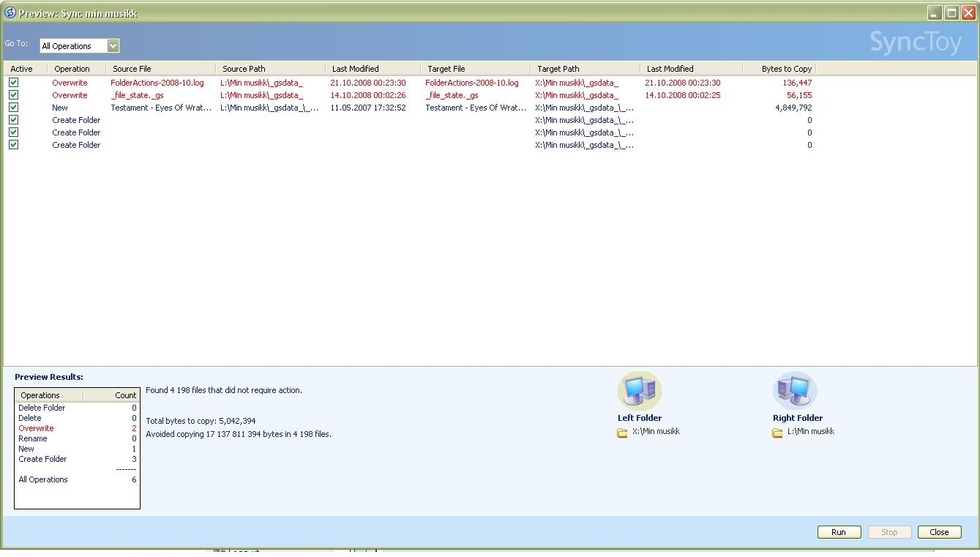Click the SyncToy window title icon

[10, 12]
